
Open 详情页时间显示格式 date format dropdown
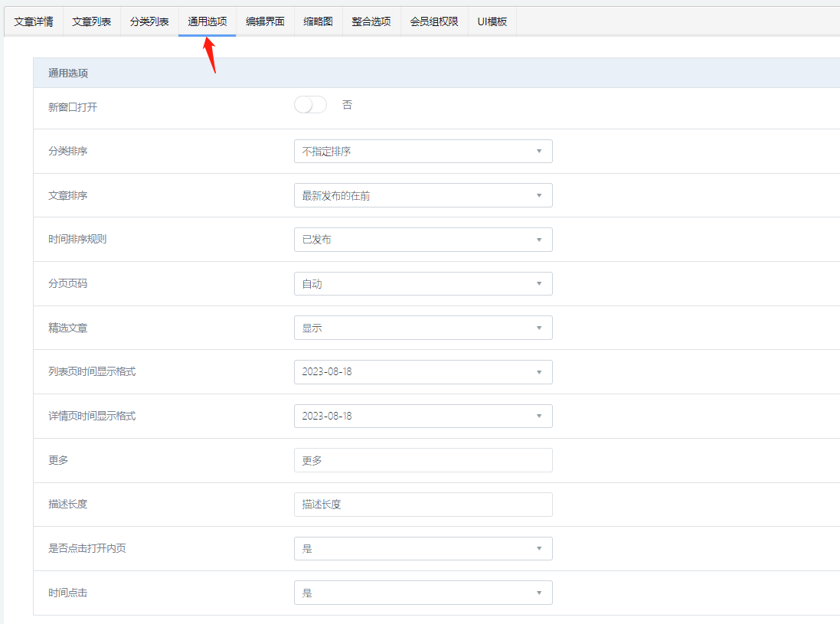pyautogui.click(x=423, y=416)
